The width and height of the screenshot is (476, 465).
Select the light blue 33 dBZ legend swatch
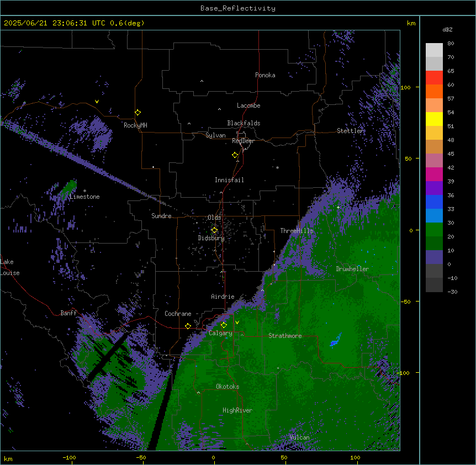(434, 216)
